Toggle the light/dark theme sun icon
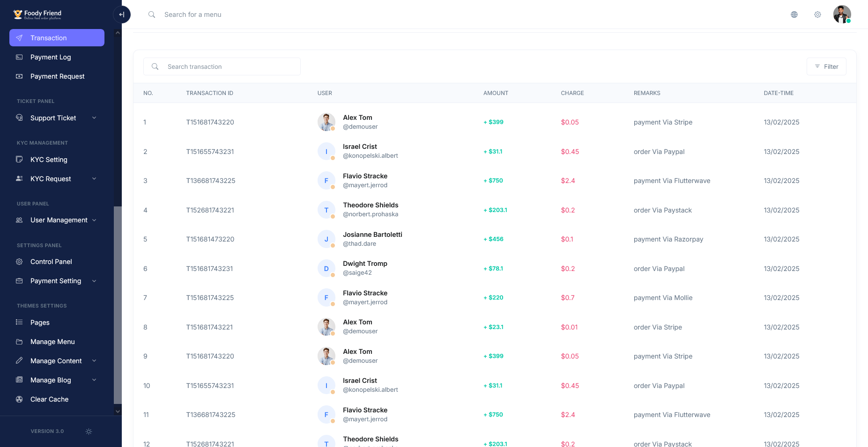Screen dimensions: 868x447 pos(89,432)
